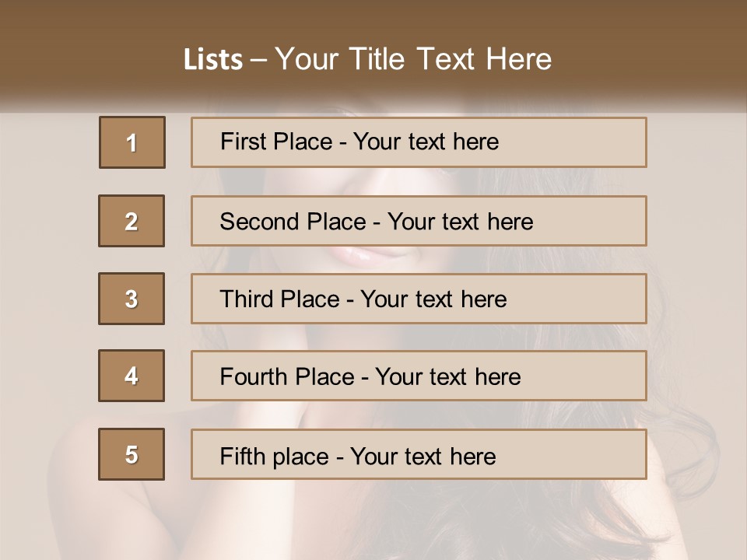747x560 pixels.
Task: Click the bold word Lists in title
Action: [212, 60]
